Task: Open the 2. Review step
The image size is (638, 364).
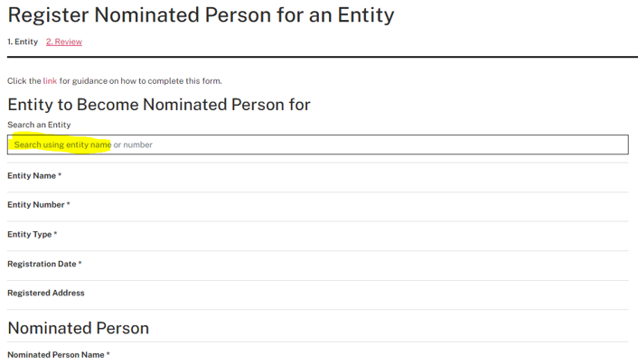Action: pos(64,42)
